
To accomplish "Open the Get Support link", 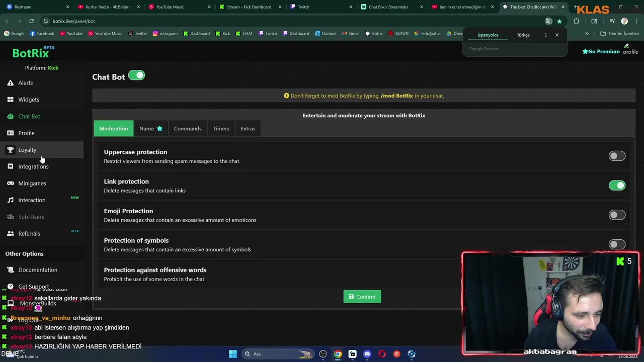I will pos(34,287).
